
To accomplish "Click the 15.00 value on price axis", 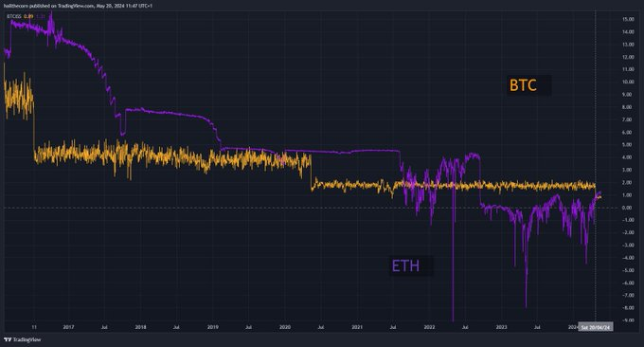I will tap(628, 19).
